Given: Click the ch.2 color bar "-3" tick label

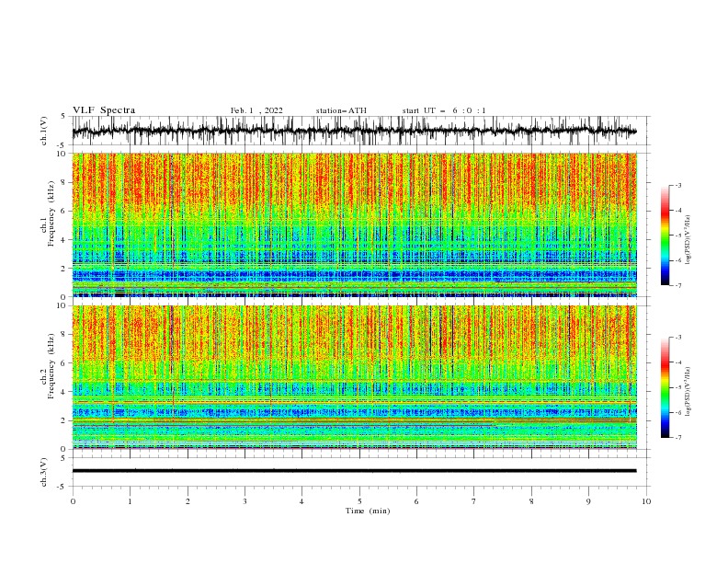Looking at the screenshot, I should 677,338.
